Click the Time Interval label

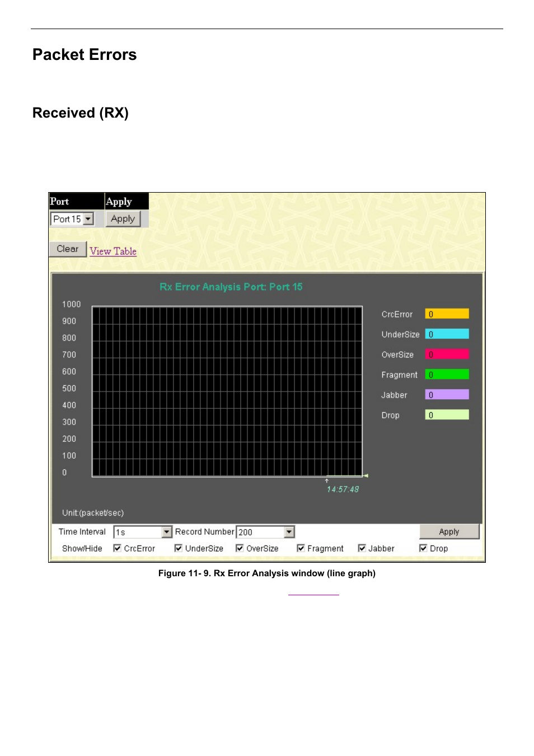click(82, 532)
